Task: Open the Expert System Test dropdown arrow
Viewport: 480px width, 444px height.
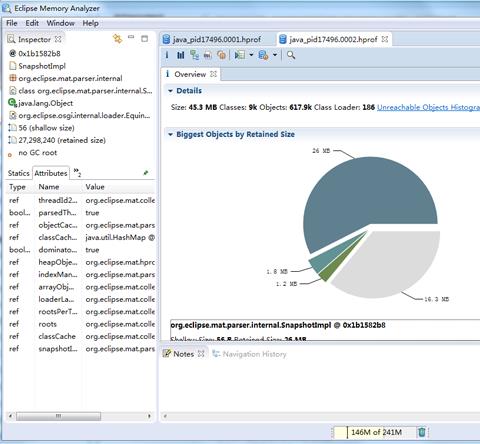Action: (251, 55)
